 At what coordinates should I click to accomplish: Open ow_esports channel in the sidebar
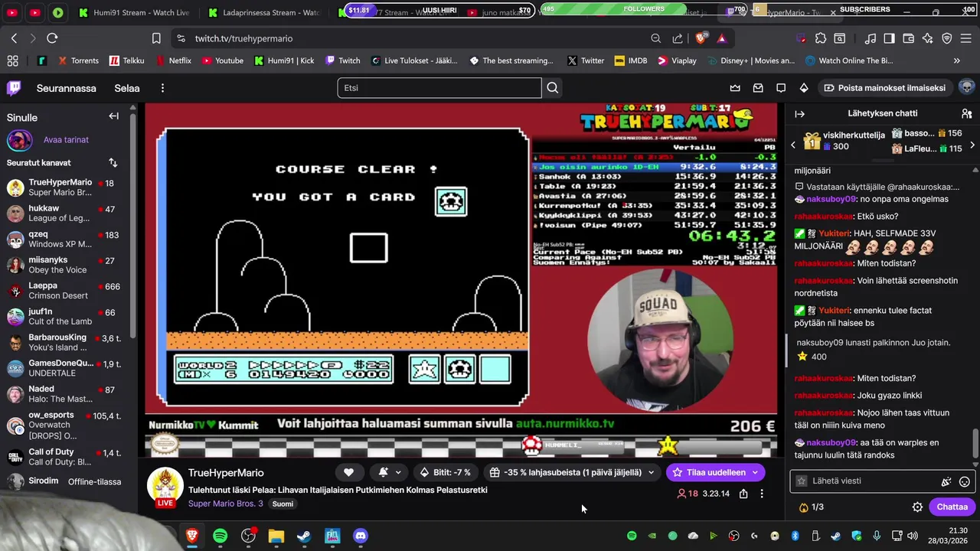point(66,425)
